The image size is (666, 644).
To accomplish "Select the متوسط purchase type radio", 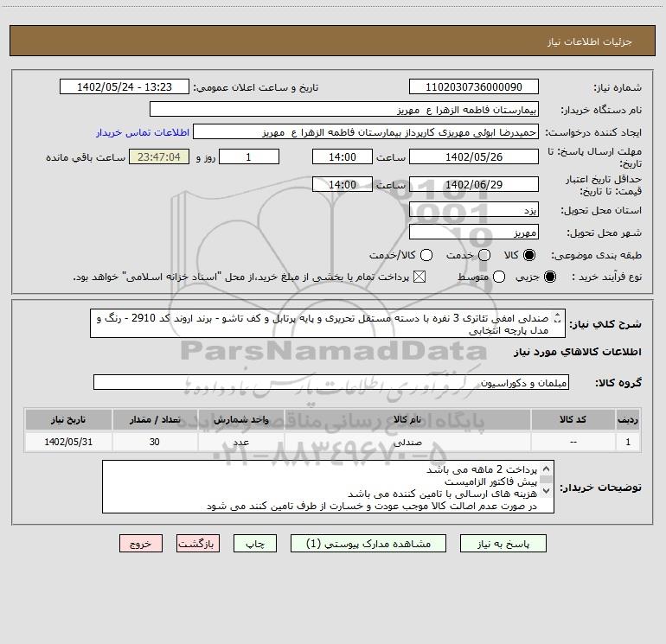I will (x=499, y=277).
